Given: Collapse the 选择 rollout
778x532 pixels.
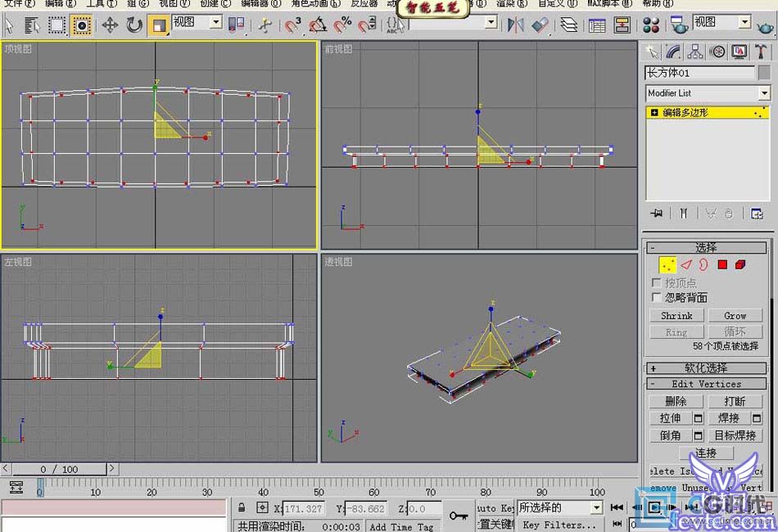Looking at the screenshot, I should (706, 247).
